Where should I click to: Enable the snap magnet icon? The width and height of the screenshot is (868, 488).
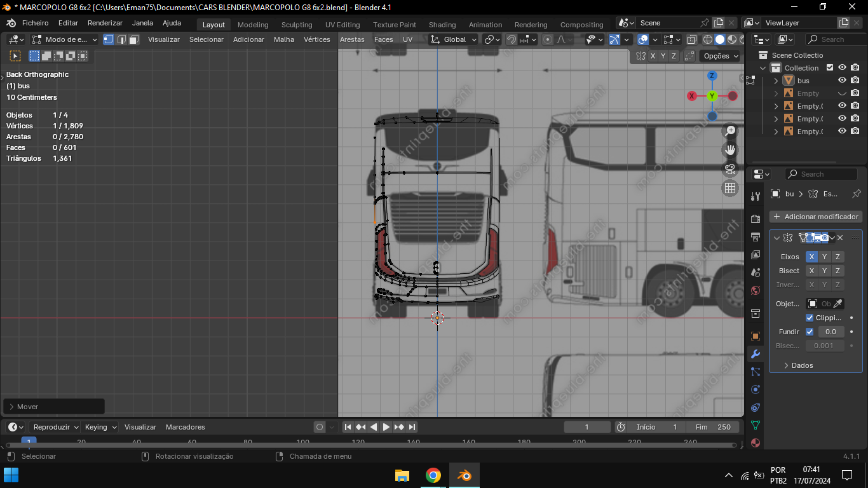(512, 39)
